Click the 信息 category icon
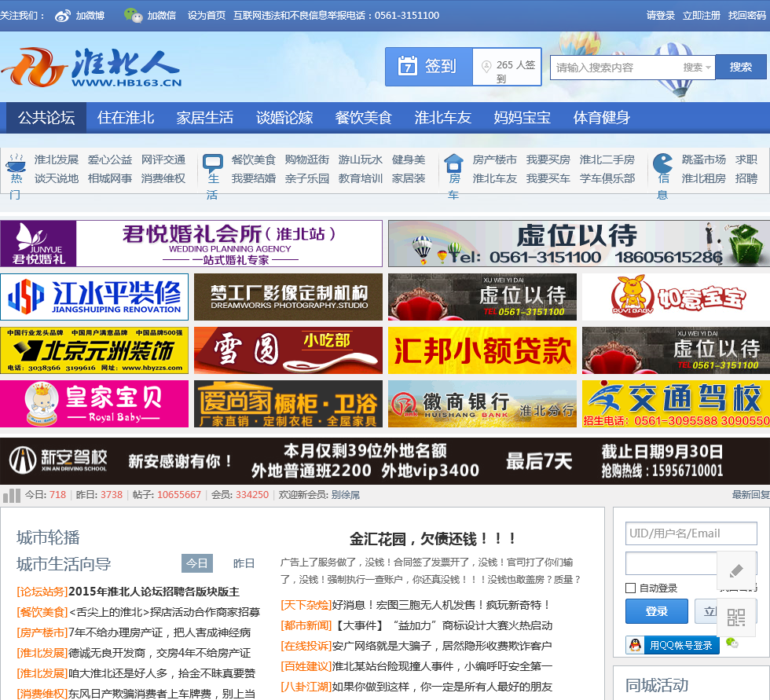Image resolution: width=770 pixels, height=700 pixels. pos(662,163)
